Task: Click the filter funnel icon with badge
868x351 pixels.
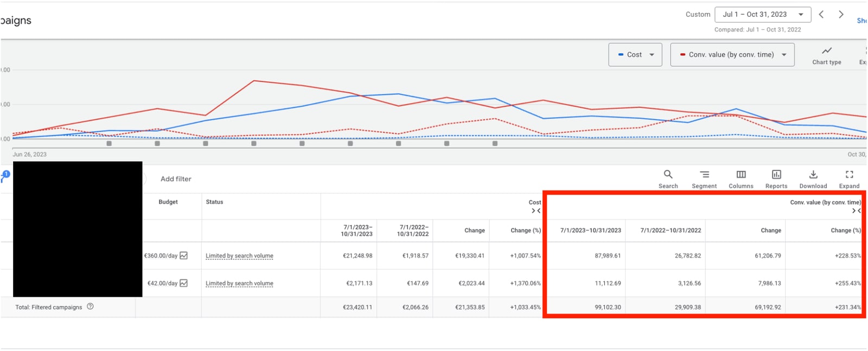Action: [5, 176]
